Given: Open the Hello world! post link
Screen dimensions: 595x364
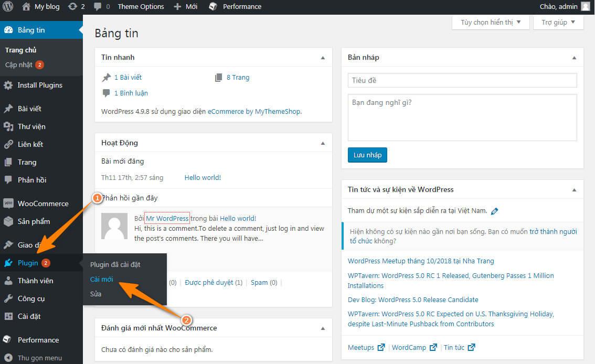Looking at the screenshot, I should pos(203,178).
